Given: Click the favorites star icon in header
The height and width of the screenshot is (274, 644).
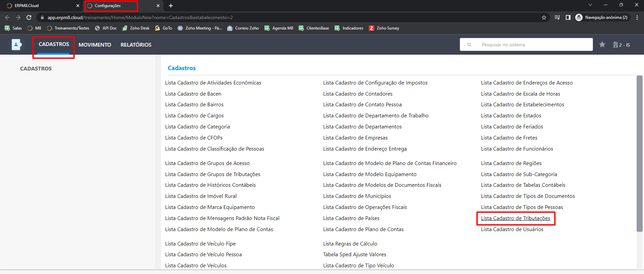Looking at the screenshot, I should click(x=602, y=45).
